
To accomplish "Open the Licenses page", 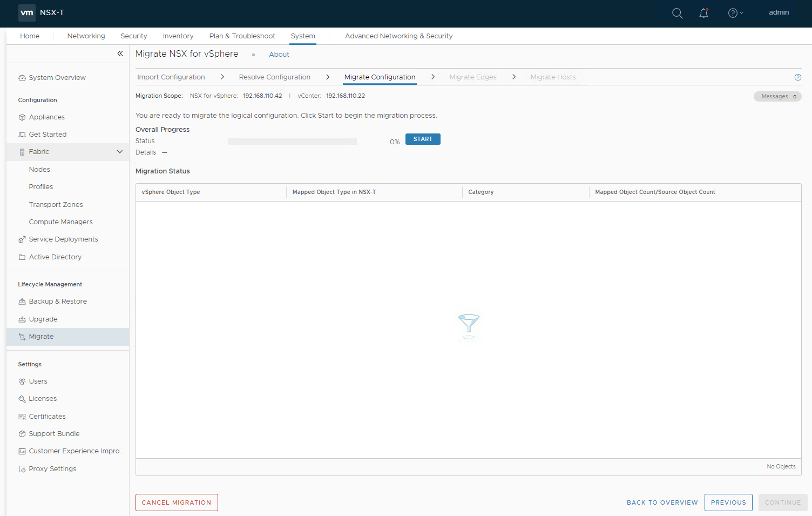I will click(43, 399).
